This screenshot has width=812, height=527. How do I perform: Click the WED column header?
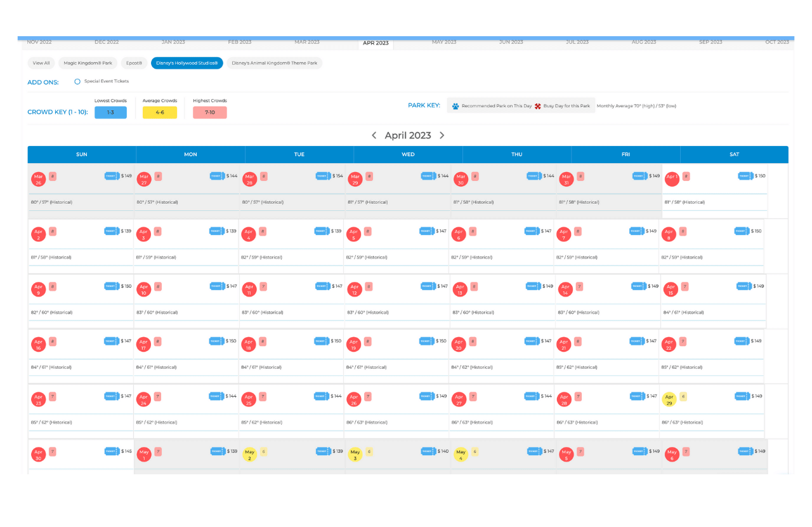coord(408,154)
